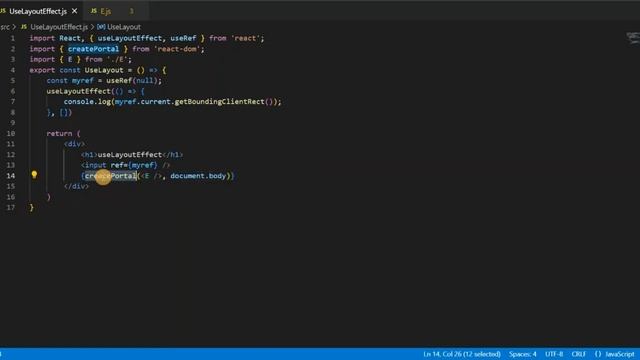Click document.body on line 14

pyautogui.click(x=198, y=176)
